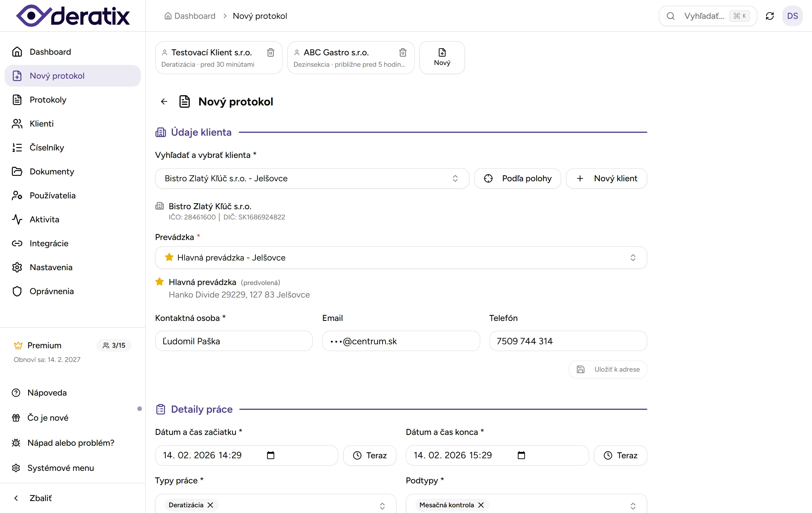Image resolution: width=812 pixels, height=513 pixels.
Task: Open calendar picker for end date
Action: [521, 455]
